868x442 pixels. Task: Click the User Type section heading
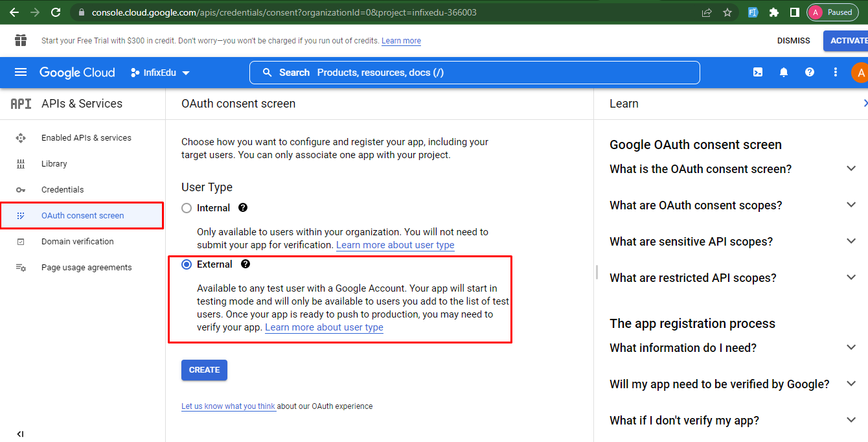(x=207, y=187)
